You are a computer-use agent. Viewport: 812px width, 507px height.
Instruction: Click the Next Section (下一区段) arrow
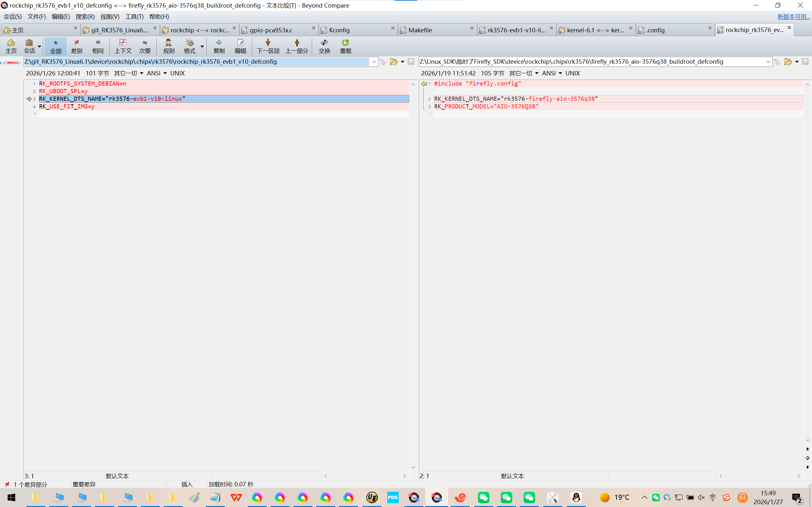click(268, 46)
